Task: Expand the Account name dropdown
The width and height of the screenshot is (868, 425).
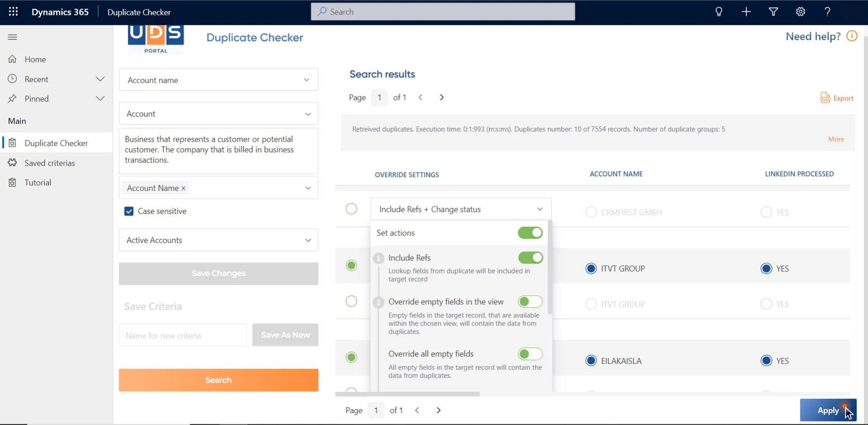Action: point(307,80)
